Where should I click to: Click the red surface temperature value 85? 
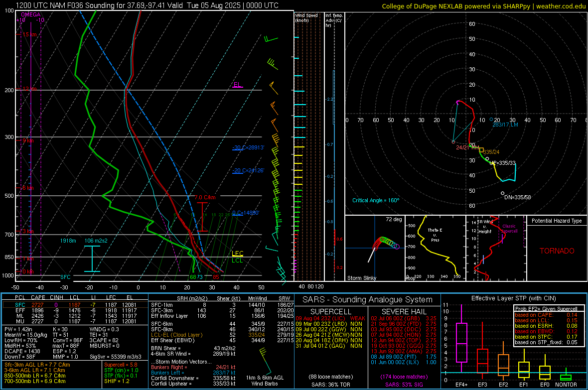pyautogui.click(x=216, y=277)
